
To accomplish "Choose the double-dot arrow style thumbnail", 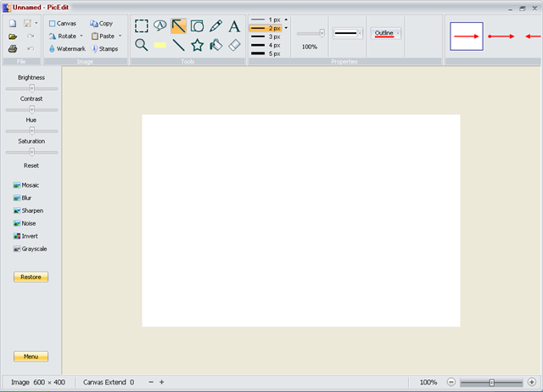I will [501, 36].
